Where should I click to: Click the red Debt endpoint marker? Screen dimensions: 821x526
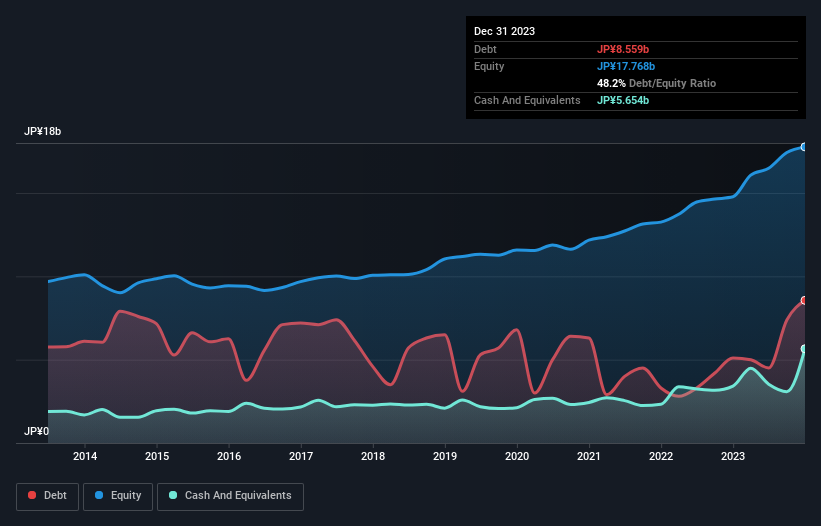click(804, 300)
